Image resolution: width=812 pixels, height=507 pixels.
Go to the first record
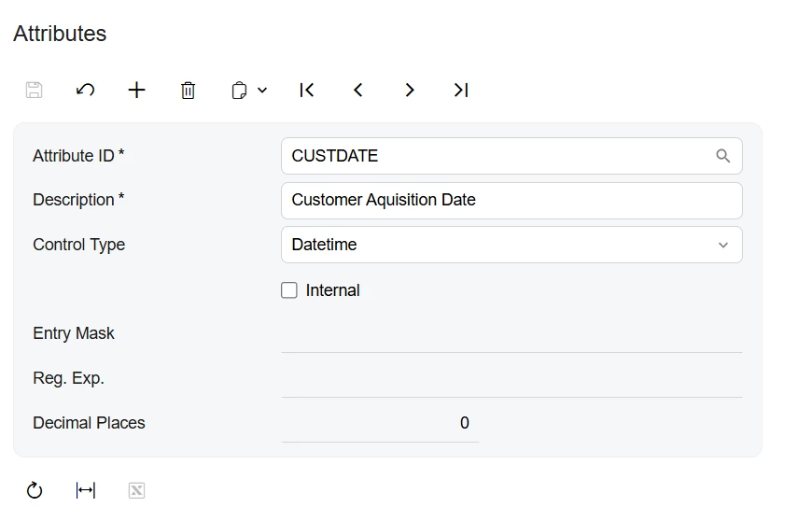click(x=306, y=90)
